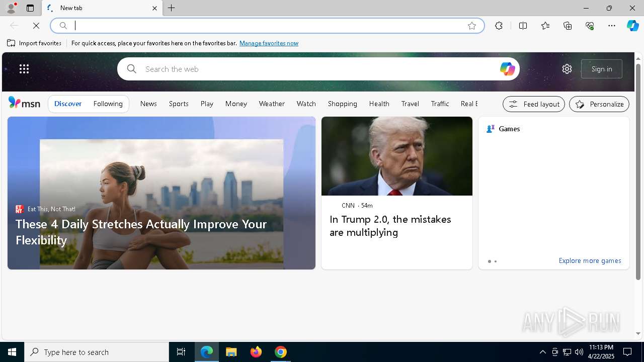Stop loading the page
644x362 pixels.
point(36,26)
